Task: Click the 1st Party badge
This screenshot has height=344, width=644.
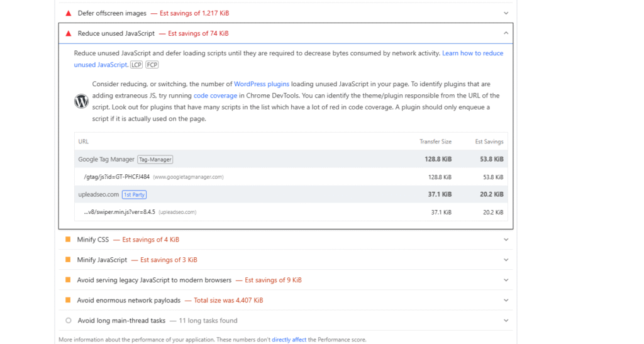Action: click(x=135, y=194)
